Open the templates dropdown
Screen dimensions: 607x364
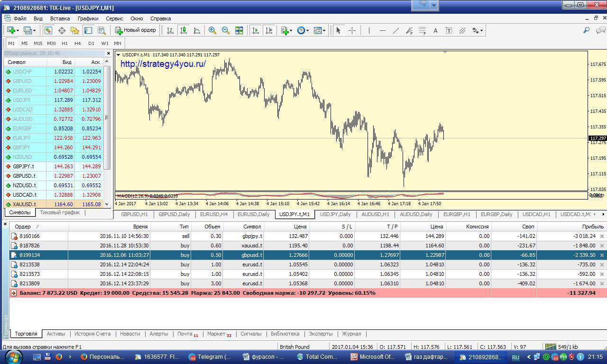(320, 30)
